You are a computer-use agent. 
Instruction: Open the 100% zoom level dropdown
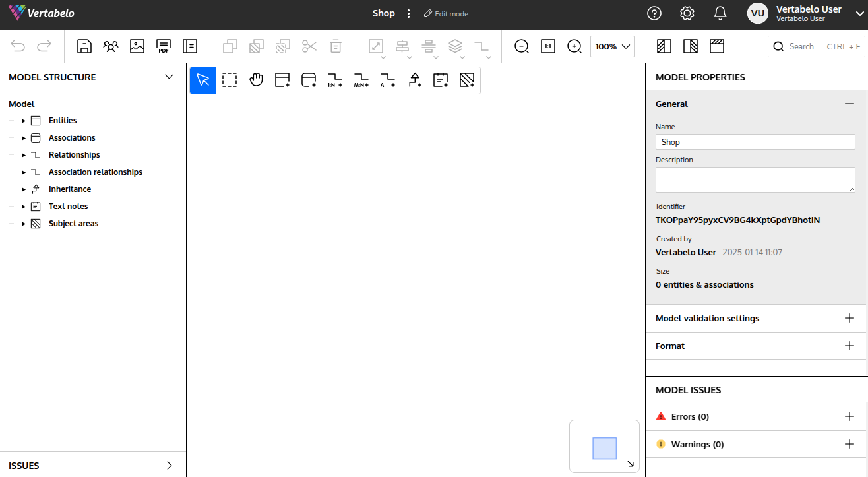click(x=612, y=46)
